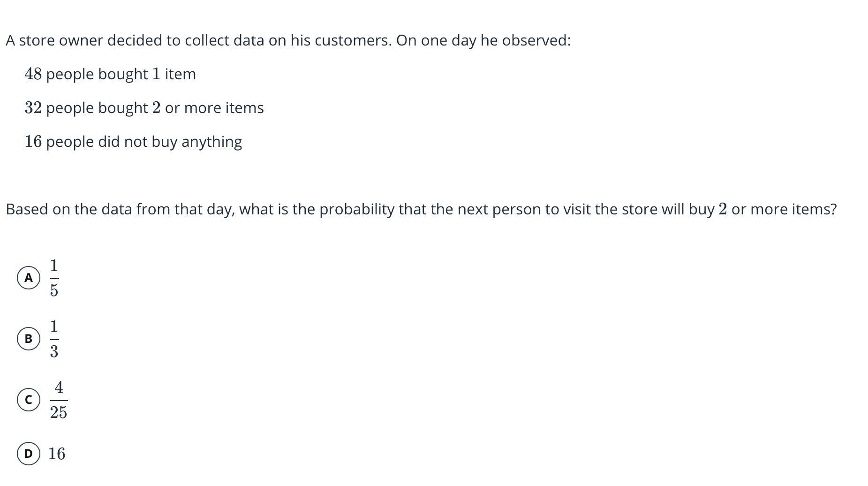Pick the option C radio button
This screenshot has width=868, height=486.
[x=29, y=400]
